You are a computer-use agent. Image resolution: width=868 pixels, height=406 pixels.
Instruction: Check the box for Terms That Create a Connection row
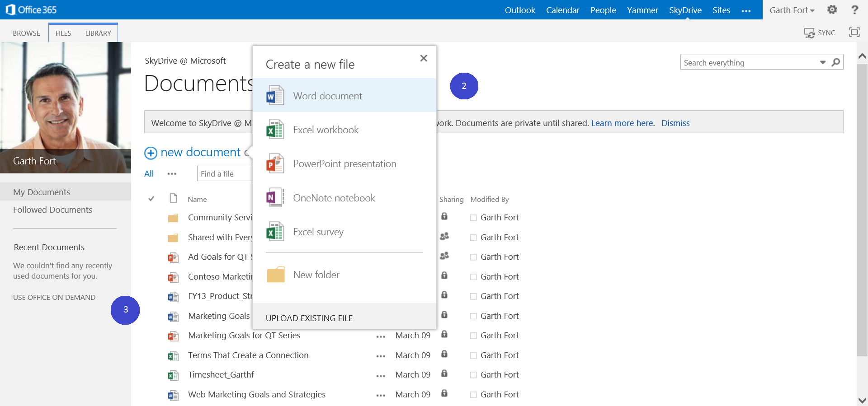pos(473,355)
